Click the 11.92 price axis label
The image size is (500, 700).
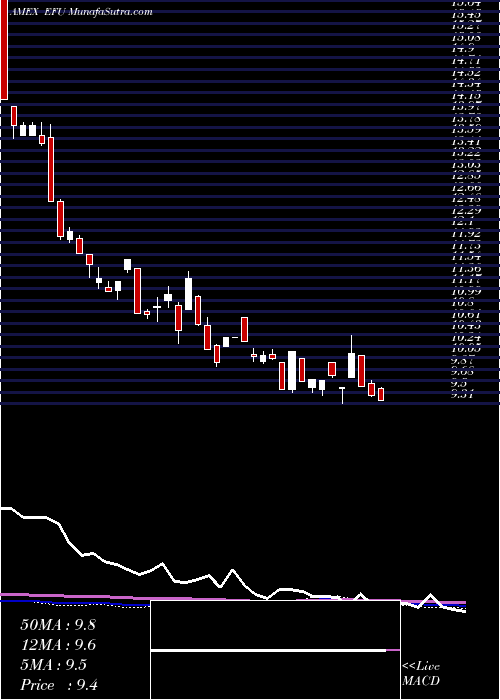click(466, 234)
